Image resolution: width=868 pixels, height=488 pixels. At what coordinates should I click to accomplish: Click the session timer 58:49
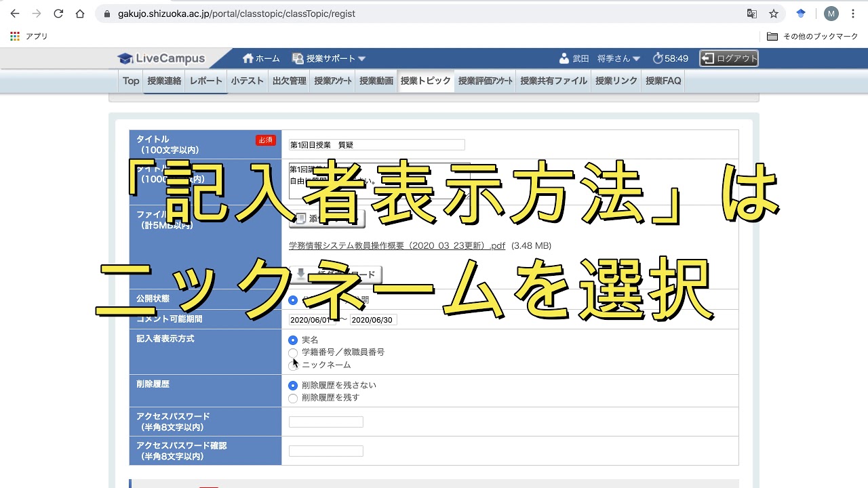671,58
